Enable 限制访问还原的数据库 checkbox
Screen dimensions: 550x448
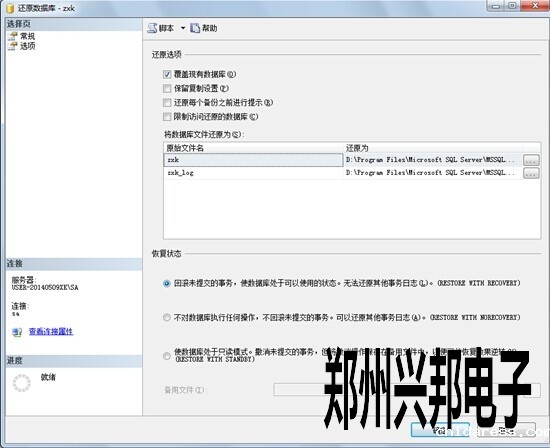click(167, 116)
